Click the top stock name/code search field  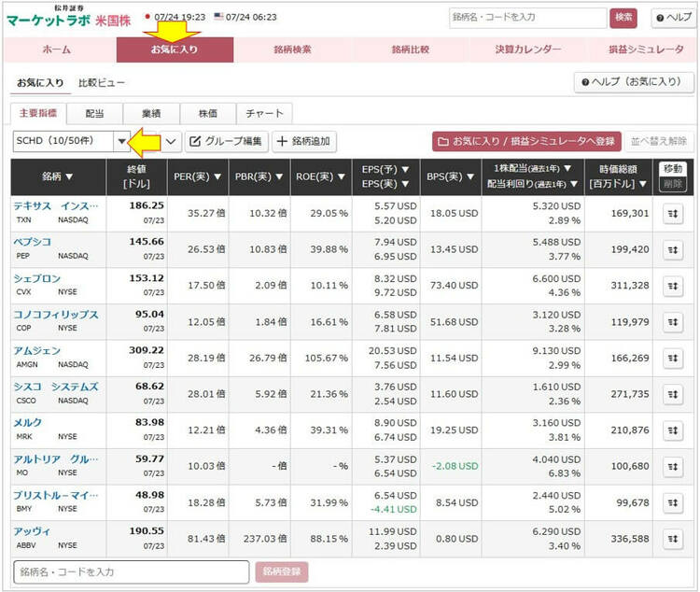point(527,17)
